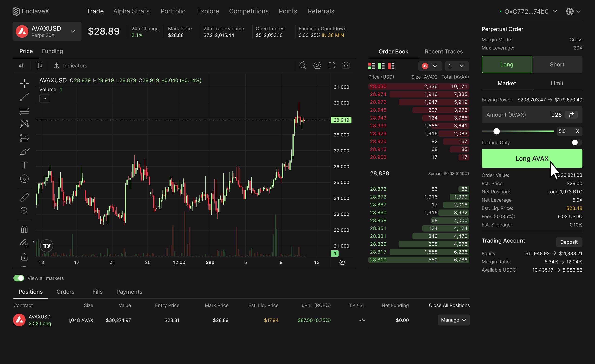This screenshot has width=595, height=364.
Task: Select the pattern drawing tool
Action: tap(24, 124)
